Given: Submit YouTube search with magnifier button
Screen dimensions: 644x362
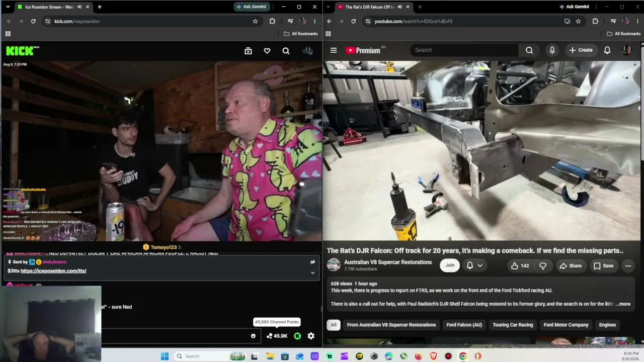Looking at the screenshot, I should pos(529,50).
